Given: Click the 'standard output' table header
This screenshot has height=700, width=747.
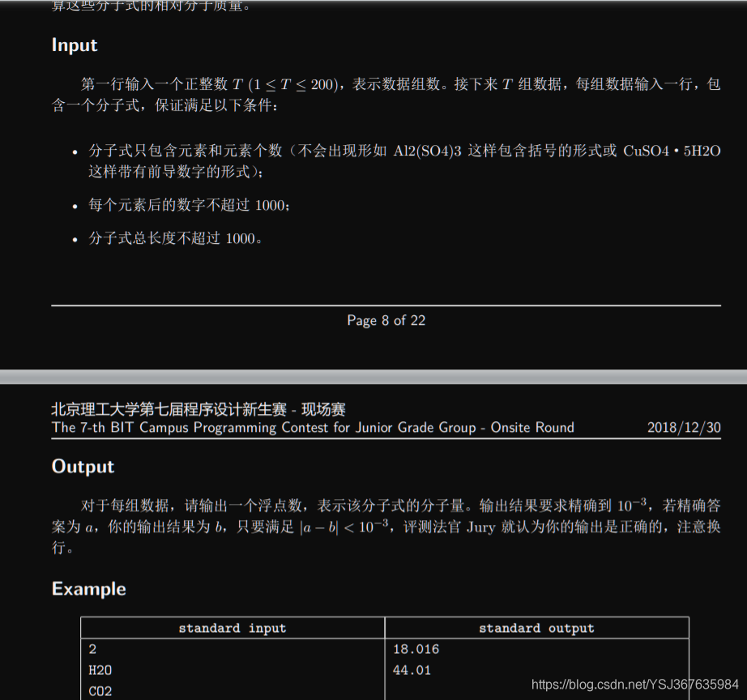Looking at the screenshot, I should [536, 628].
